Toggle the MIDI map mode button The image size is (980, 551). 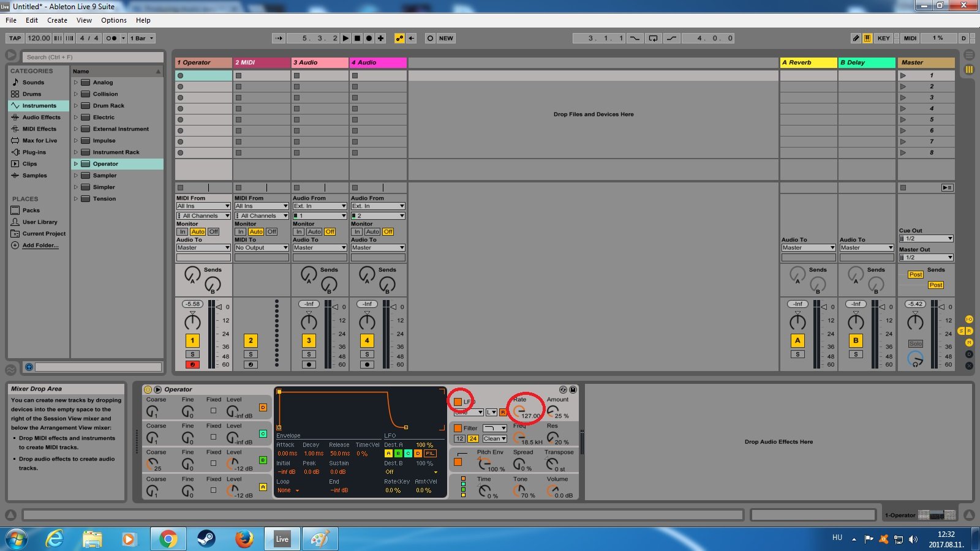910,38
